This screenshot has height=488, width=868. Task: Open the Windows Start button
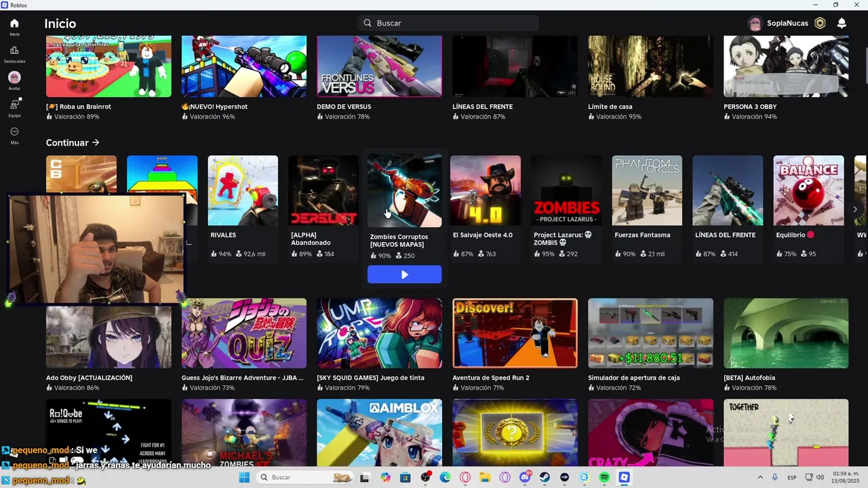pos(244,477)
